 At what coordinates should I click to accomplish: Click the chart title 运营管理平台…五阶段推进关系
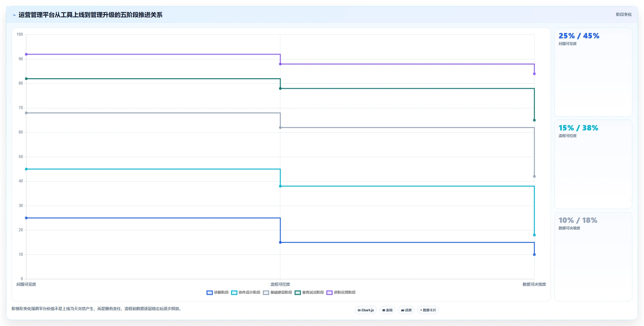90,15
